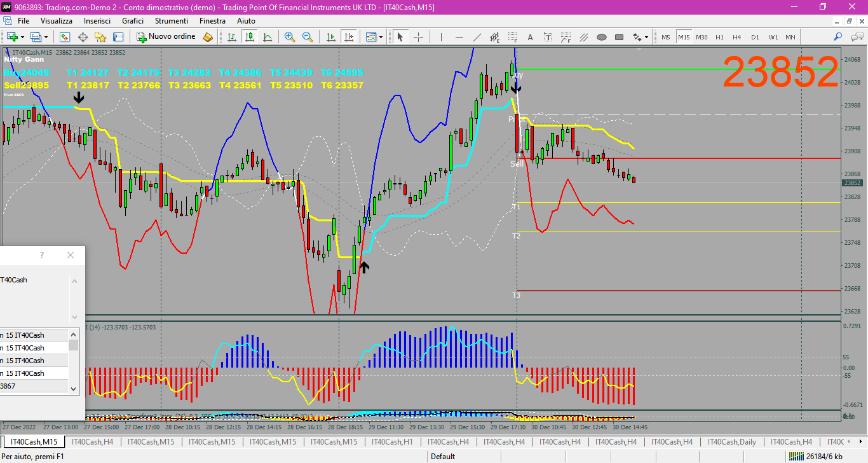Select the Fibonacci arc tool
868x463 pixels.
coord(566,37)
